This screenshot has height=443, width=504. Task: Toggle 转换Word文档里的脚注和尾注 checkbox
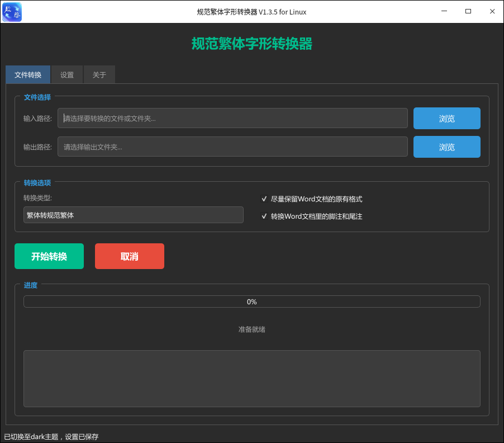click(264, 216)
